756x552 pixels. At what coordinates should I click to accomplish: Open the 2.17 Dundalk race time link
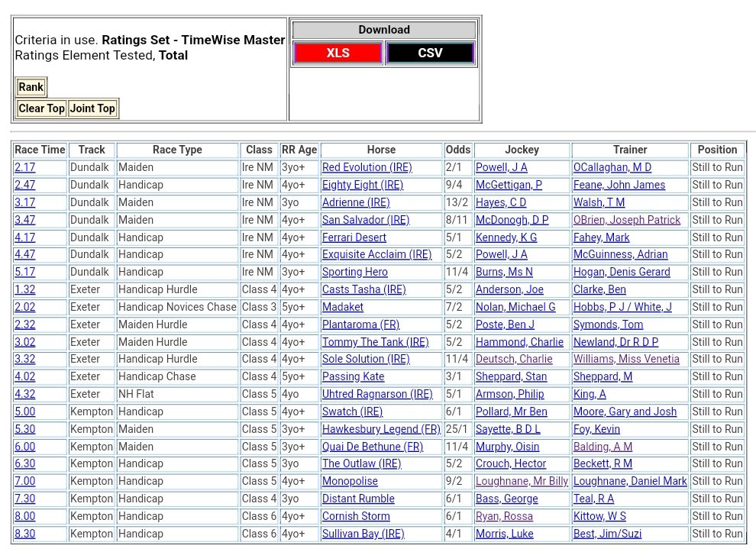tap(24, 167)
